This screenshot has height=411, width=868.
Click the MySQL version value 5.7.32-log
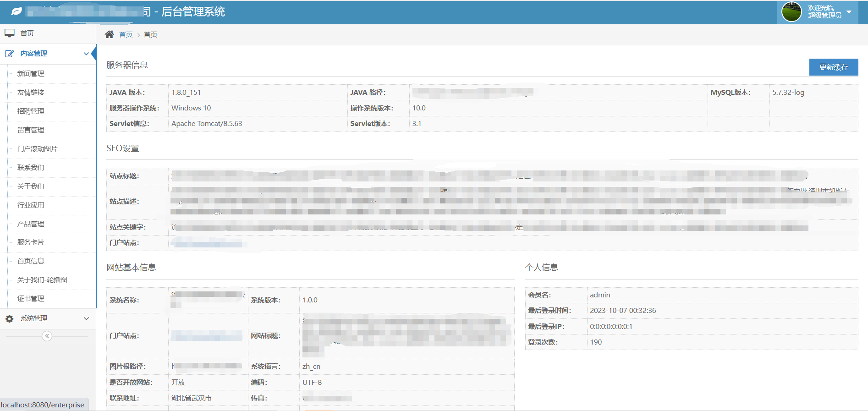(x=788, y=92)
